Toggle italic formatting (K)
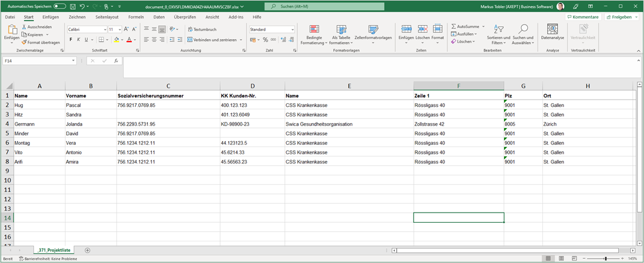 [x=78, y=40]
